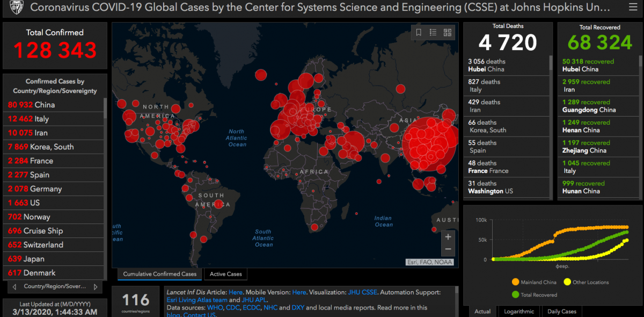
Task: Switch to Active Cases map tab
Action: 226,274
